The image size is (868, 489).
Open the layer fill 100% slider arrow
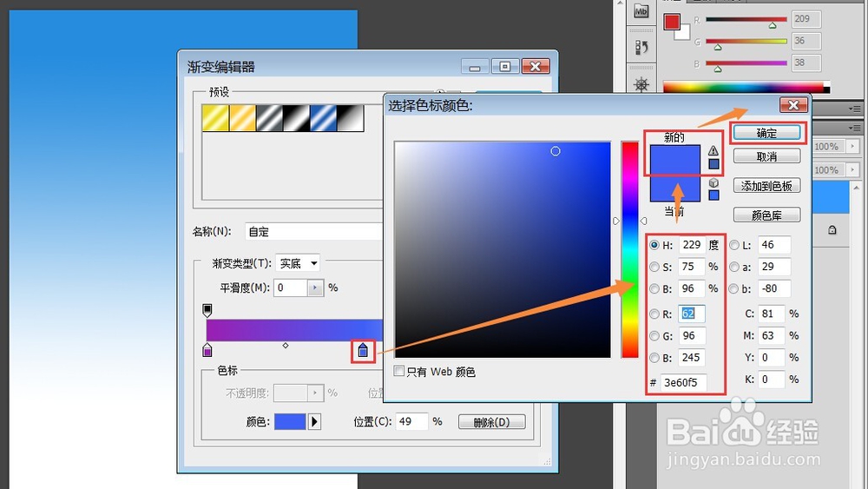pos(852,169)
